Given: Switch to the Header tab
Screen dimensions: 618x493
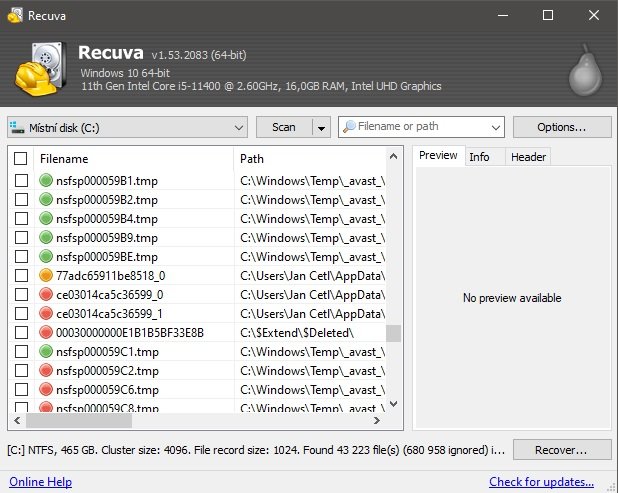Looking at the screenshot, I should (528, 157).
